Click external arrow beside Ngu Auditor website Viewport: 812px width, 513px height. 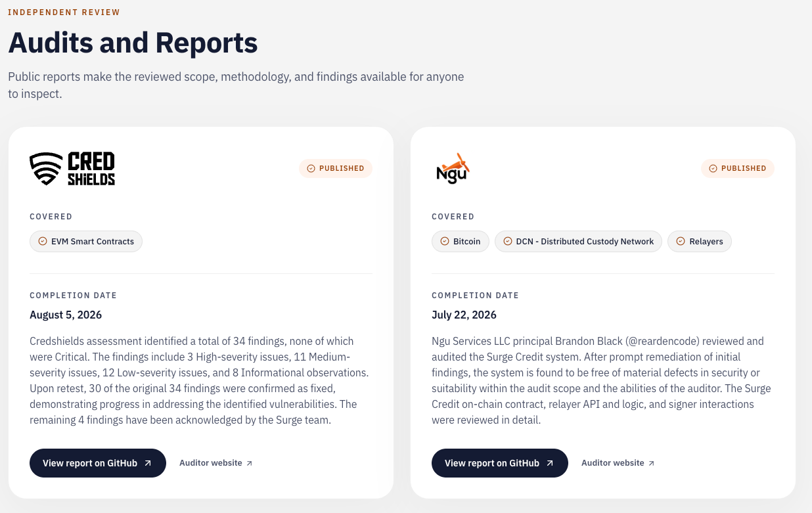tap(652, 463)
